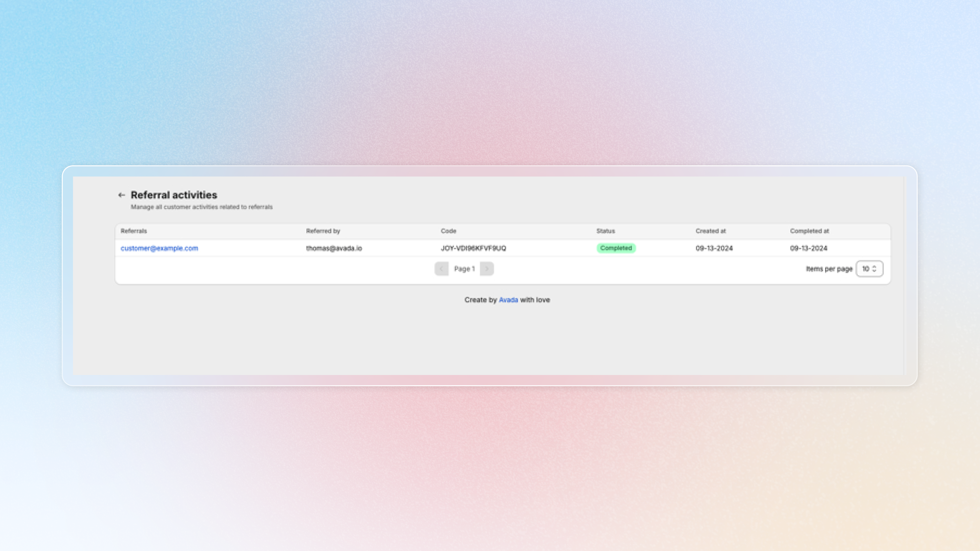Click the Created at date 09-13-2024

714,248
